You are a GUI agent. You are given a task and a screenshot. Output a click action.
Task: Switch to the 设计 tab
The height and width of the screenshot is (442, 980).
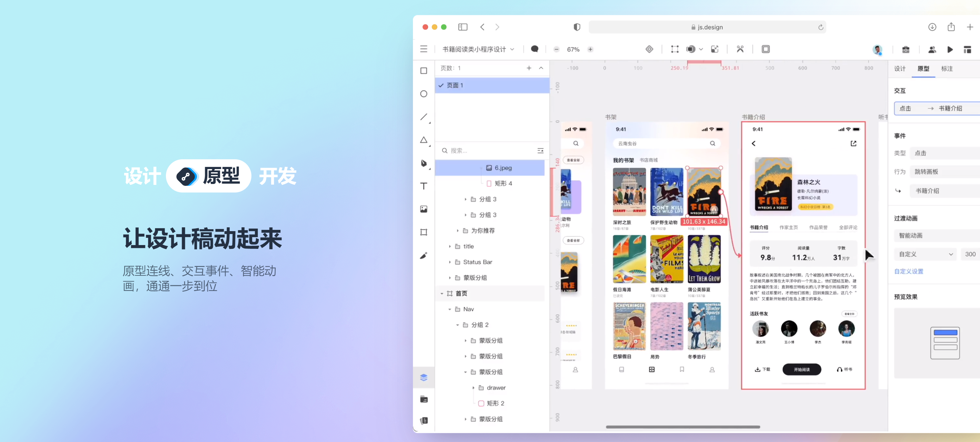[x=899, y=68]
